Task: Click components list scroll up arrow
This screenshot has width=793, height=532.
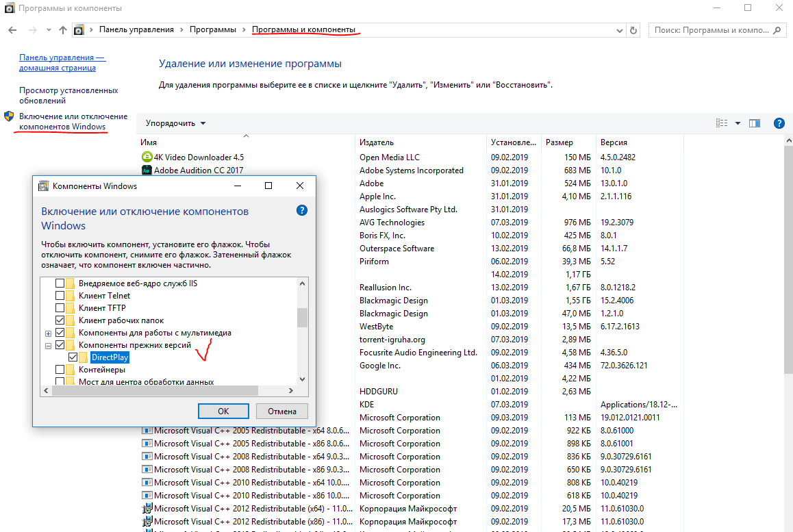Action: (x=302, y=283)
